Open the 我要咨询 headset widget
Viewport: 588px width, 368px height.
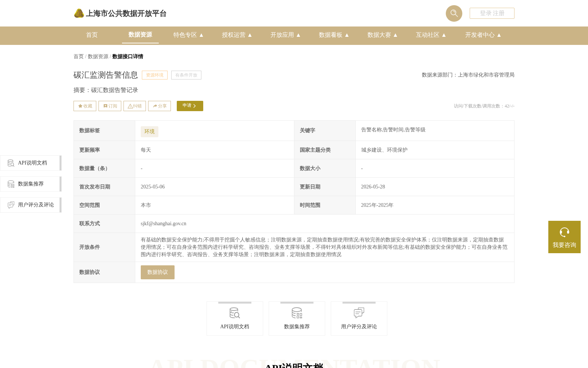pos(564,237)
